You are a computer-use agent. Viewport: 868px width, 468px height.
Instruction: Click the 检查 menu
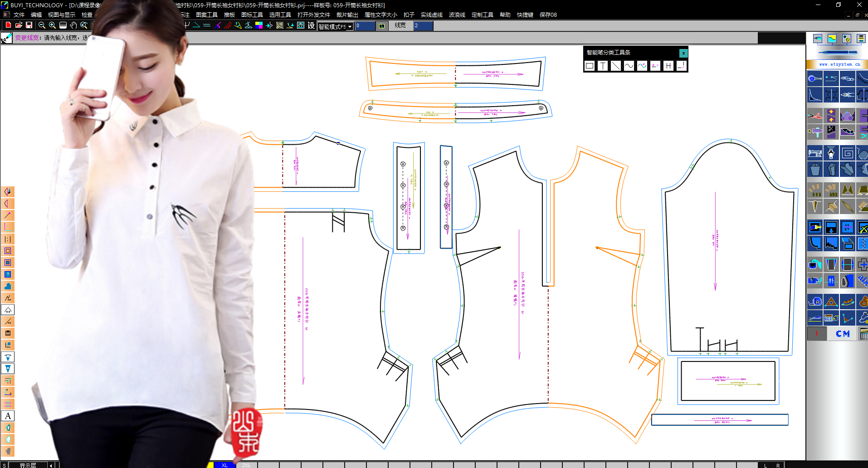click(x=87, y=15)
